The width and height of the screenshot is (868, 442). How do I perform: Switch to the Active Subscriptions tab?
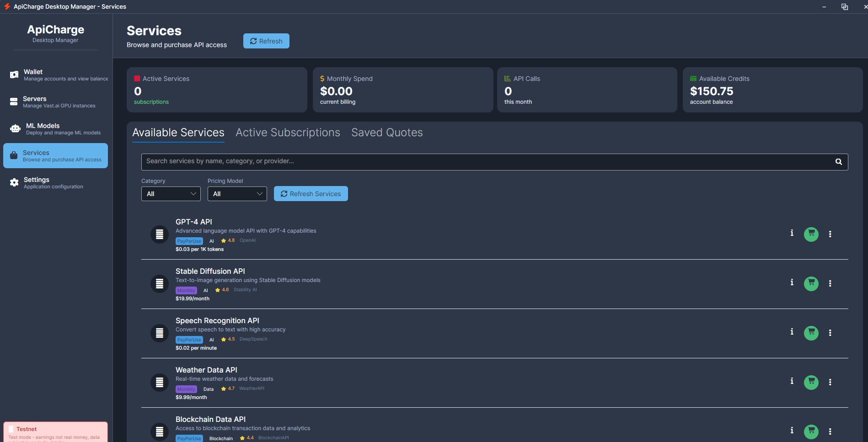(288, 133)
